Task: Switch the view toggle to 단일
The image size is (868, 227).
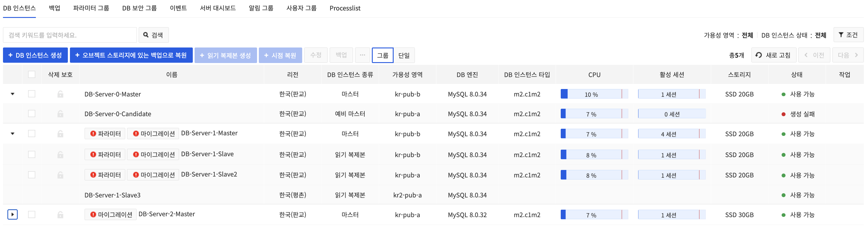Action: tap(404, 55)
